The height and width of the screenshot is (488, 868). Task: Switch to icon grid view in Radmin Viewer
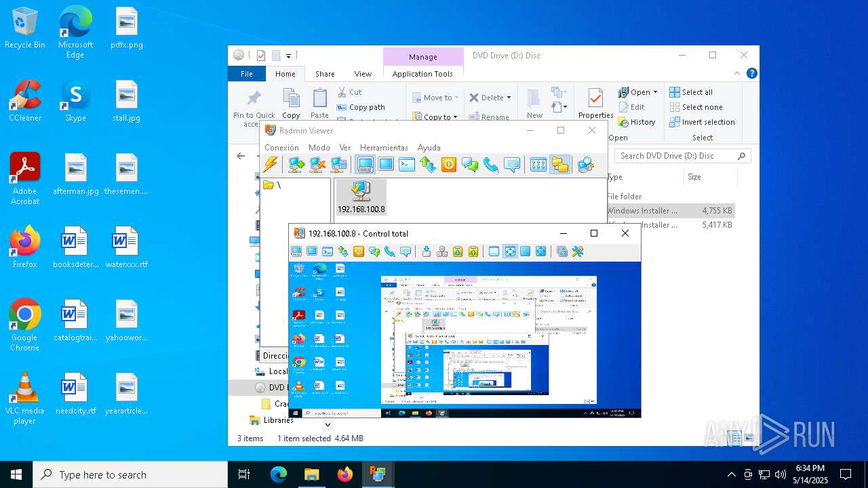pyautogui.click(x=538, y=164)
